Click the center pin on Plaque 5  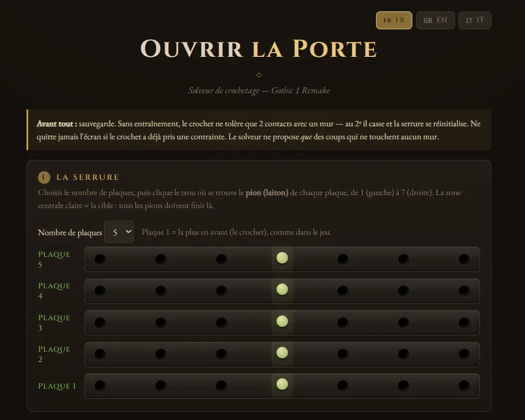282,258
